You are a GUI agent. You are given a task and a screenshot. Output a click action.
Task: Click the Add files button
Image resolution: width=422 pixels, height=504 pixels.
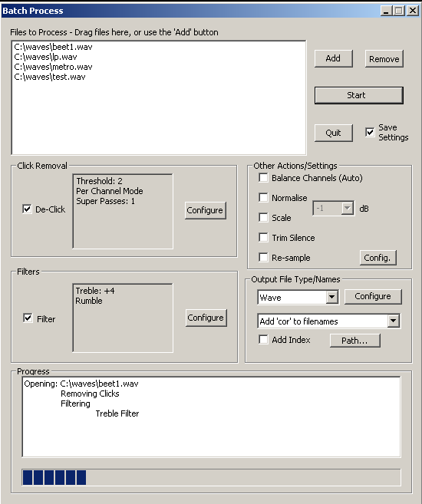[x=333, y=58]
